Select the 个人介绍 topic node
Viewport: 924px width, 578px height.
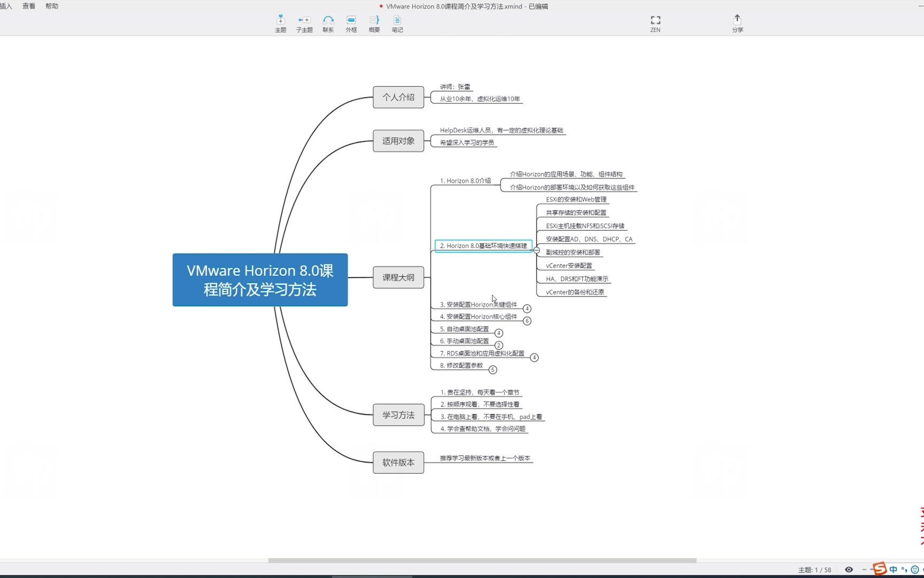(398, 97)
